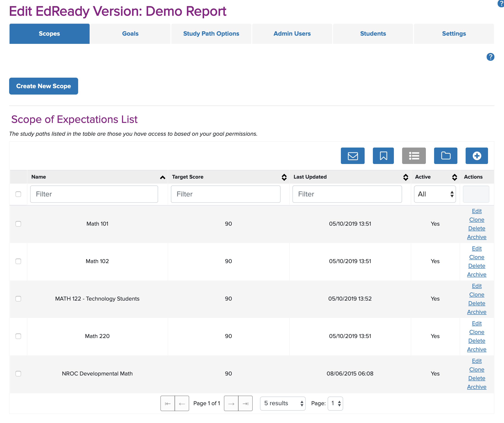Go to previous page arrow
504x423 pixels.
(x=182, y=404)
